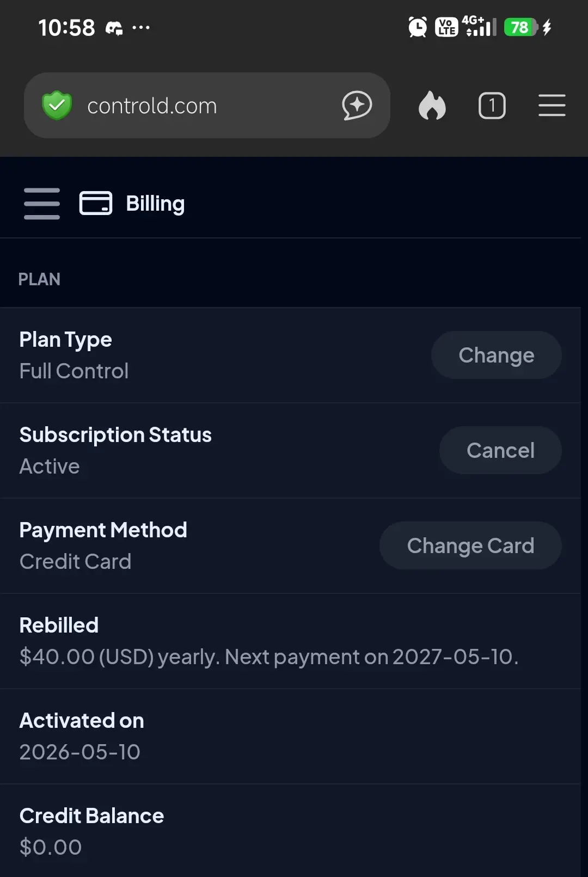Open the browser hamburger menu
588x877 pixels.
(552, 105)
